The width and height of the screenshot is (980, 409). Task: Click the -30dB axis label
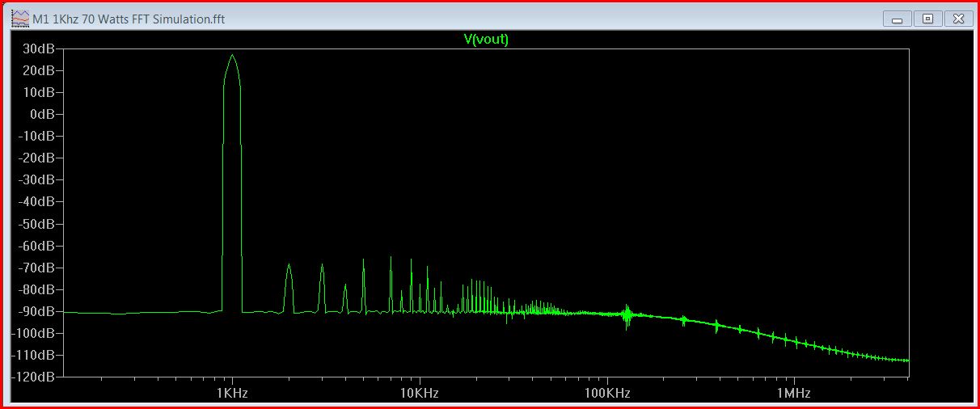37,179
